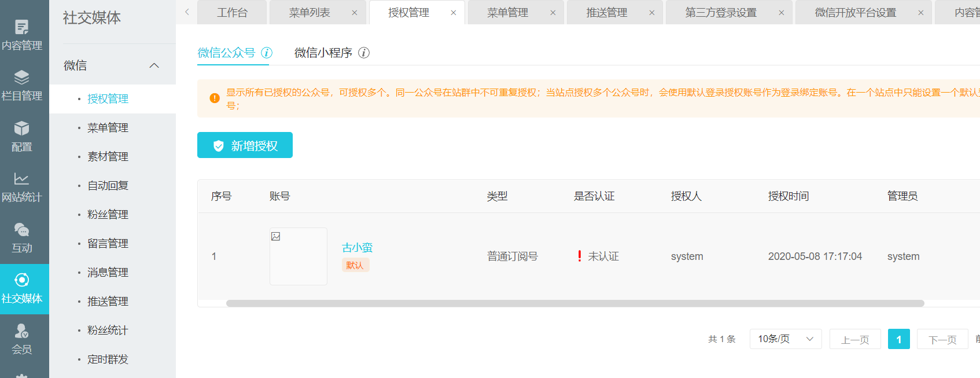Switch to the 工作台 tab
This screenshot has width=980, height=378.
232,13
